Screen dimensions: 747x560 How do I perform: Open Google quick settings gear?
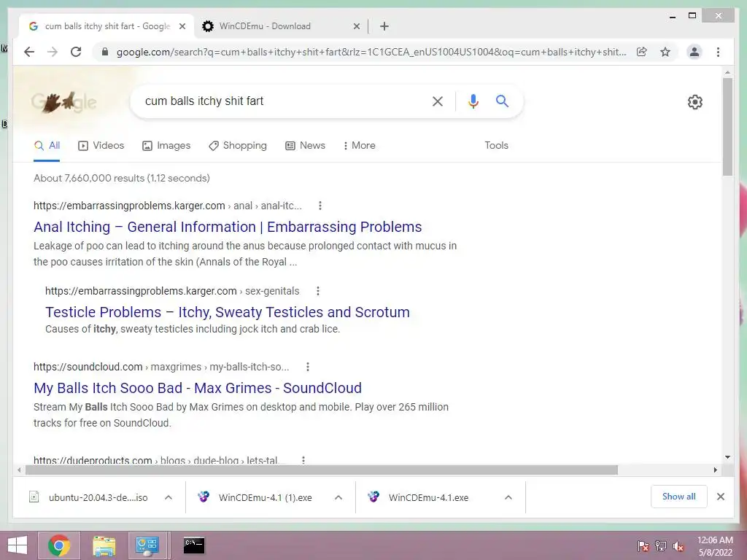point(695,101)
